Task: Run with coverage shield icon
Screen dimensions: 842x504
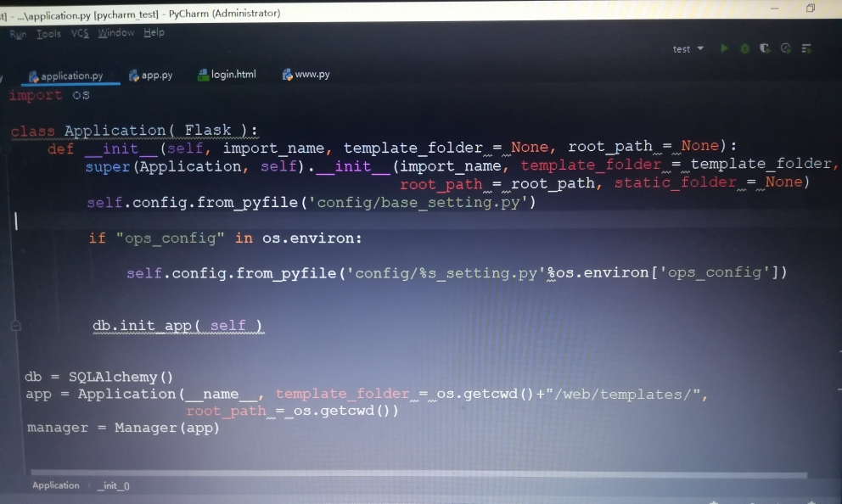Action: tap(765, 48)
